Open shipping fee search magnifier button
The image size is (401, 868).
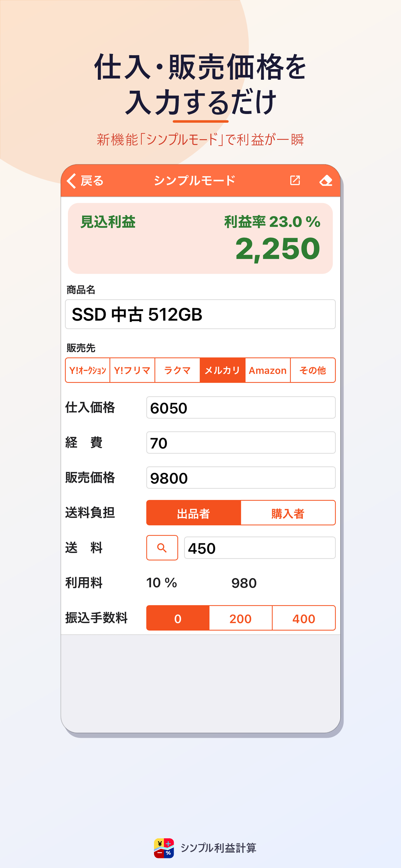point(162,548)
